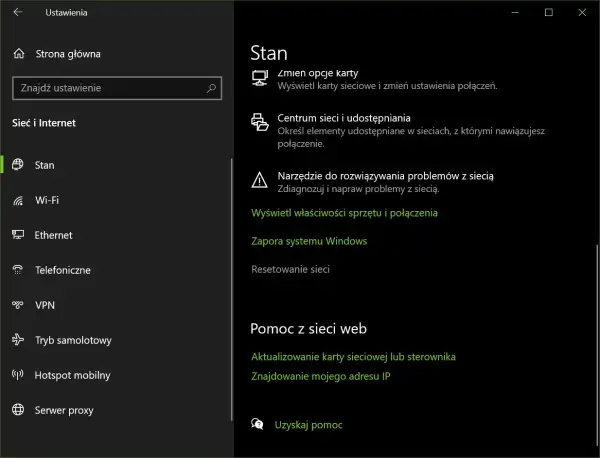The image size is (600, 458).
Task: Click the Serwer proxy globe icon
Action: pos(18,409)
